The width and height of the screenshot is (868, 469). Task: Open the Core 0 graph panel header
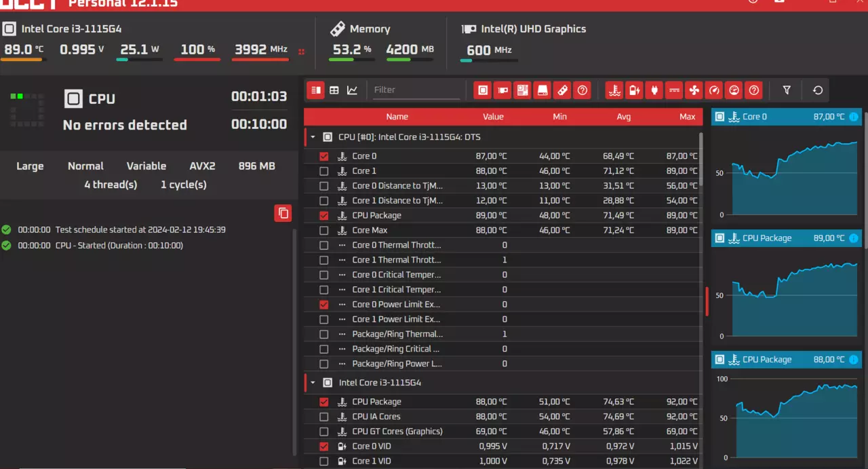[x=786, y=117]
